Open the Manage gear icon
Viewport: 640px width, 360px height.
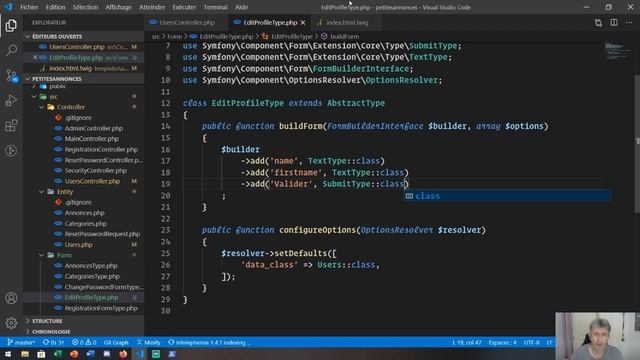(11, 323)
